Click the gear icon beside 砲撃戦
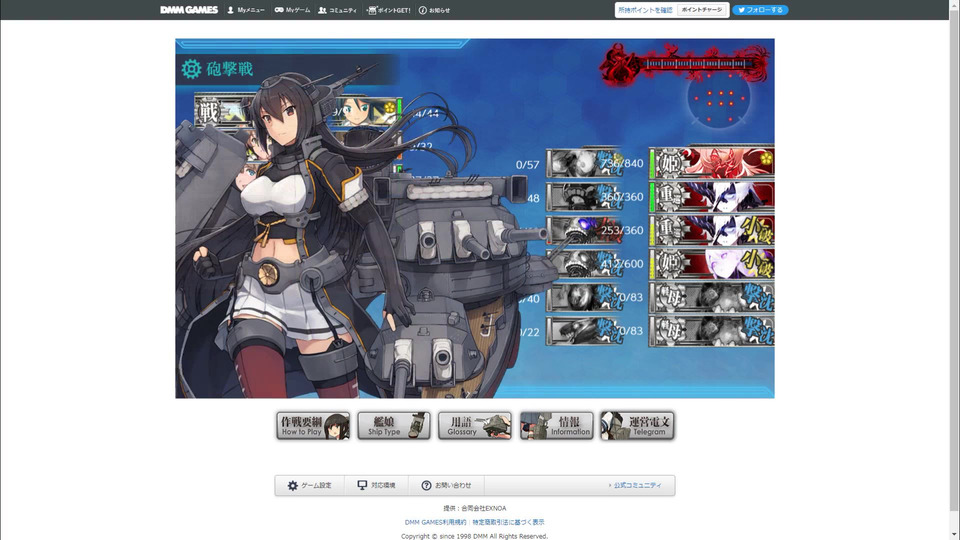 click(191, 69)
